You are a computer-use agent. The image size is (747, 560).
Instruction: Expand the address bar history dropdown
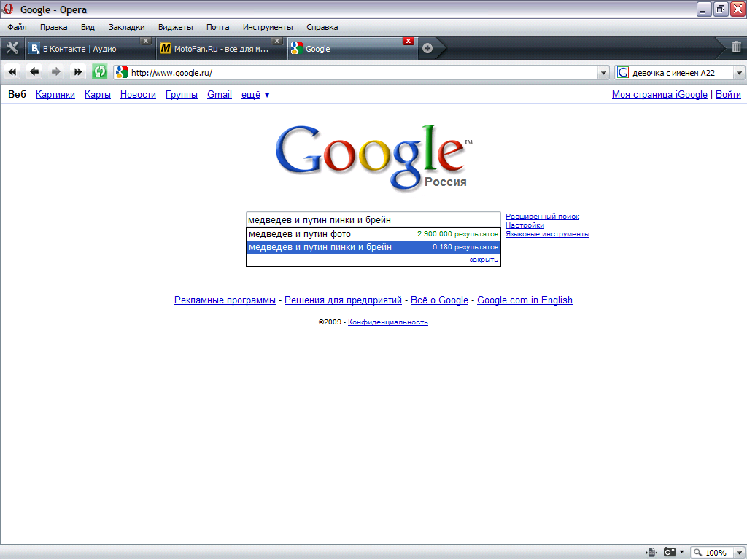tap(603, 73)
